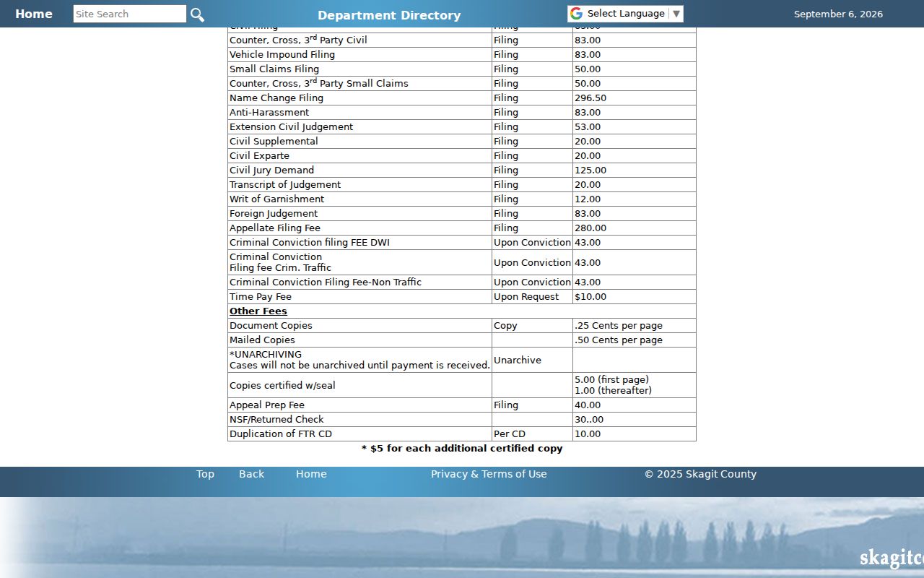Select 'Document Copies' row text
This screenshot has width=924, height=578.
271,326
